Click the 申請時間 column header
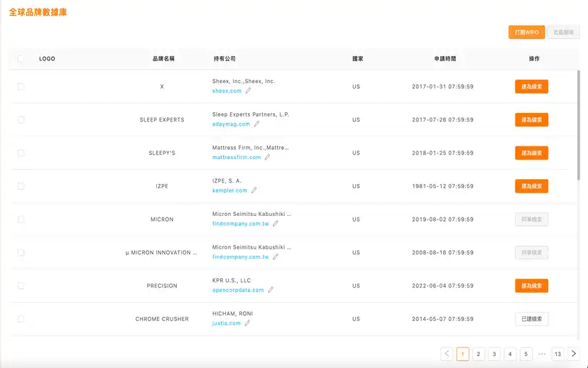The image size is (588, 368). [x=445, y=58]
